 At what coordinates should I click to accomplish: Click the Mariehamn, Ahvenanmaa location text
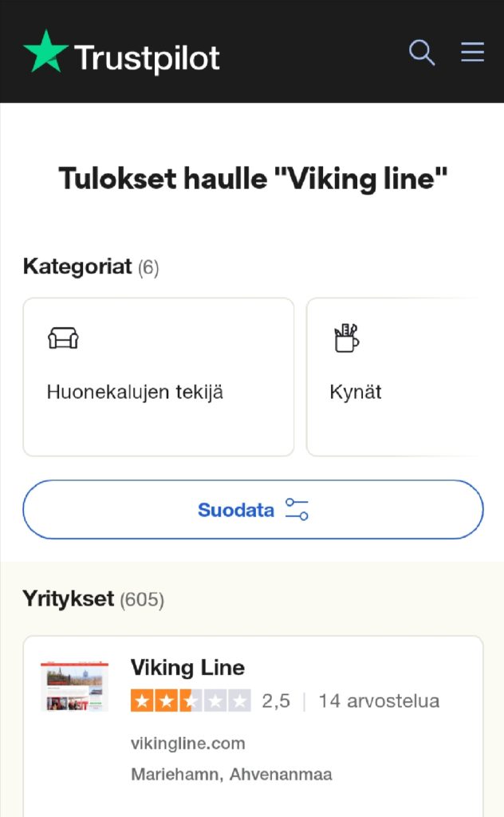[x=231, y=774]
